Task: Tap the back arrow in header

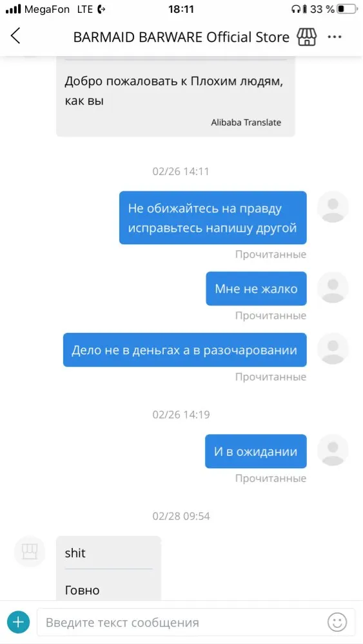Action: tap(15, 36)
